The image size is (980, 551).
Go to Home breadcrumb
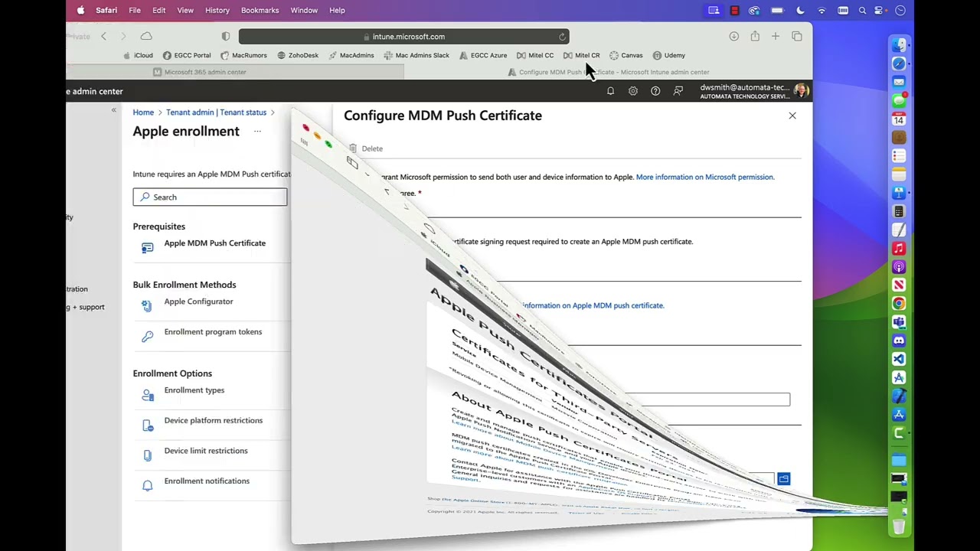(143, 112)
